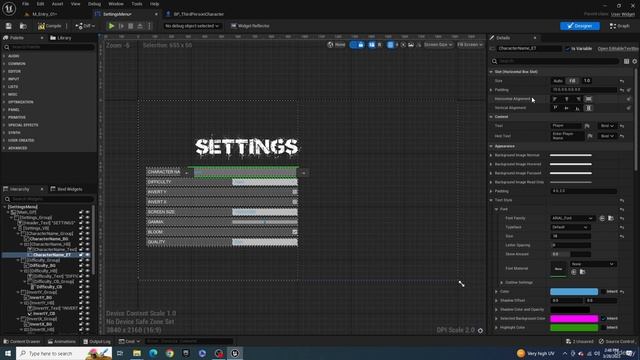The width and height of the screenshot is (640, 360).
Task: Click the green Highlight Color swatch
Action: click(574, 327)
